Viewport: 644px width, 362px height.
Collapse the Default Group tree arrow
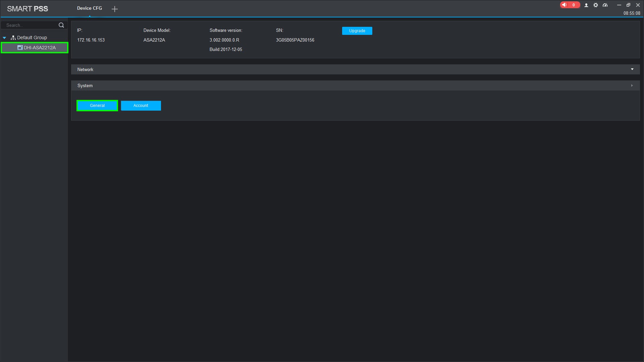[5, 38]
